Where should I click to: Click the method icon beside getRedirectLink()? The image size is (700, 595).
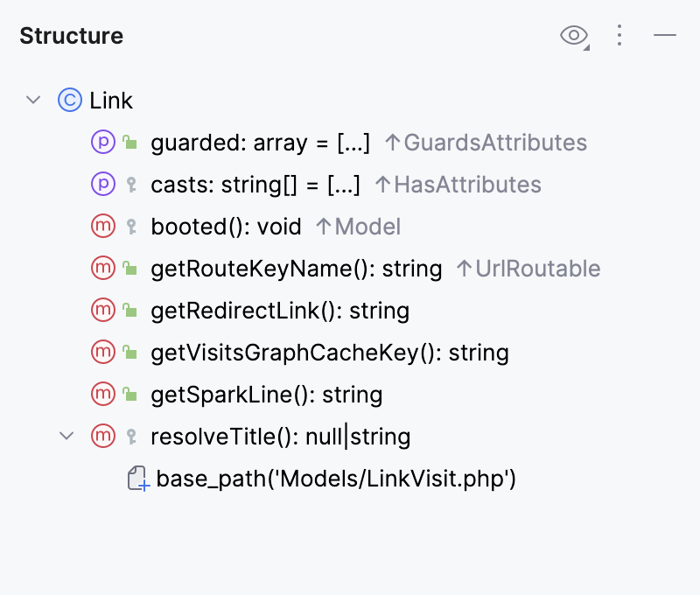coord(102,310)
